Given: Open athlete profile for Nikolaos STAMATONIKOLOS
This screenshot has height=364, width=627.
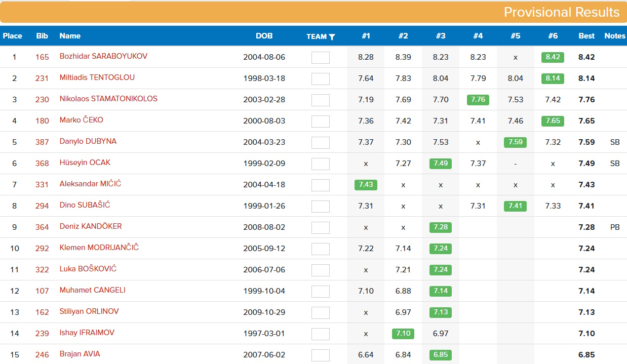Looking at the screenshot, I should pos(108,99).
